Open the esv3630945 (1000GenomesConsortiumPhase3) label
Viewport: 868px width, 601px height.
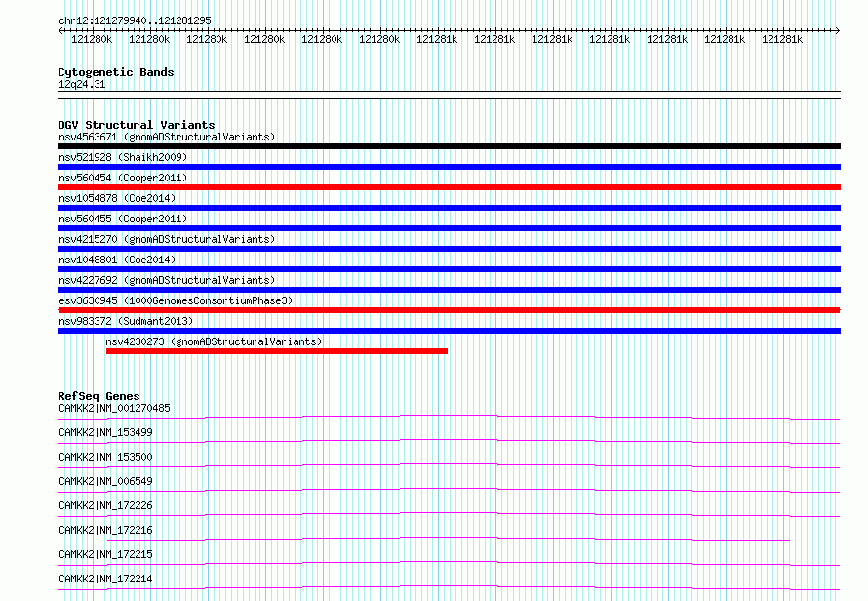[x=176, y=300]
